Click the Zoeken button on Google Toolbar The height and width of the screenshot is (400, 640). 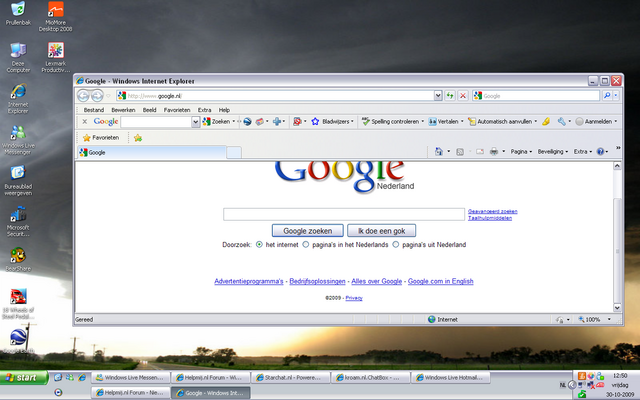pos(217,122)
